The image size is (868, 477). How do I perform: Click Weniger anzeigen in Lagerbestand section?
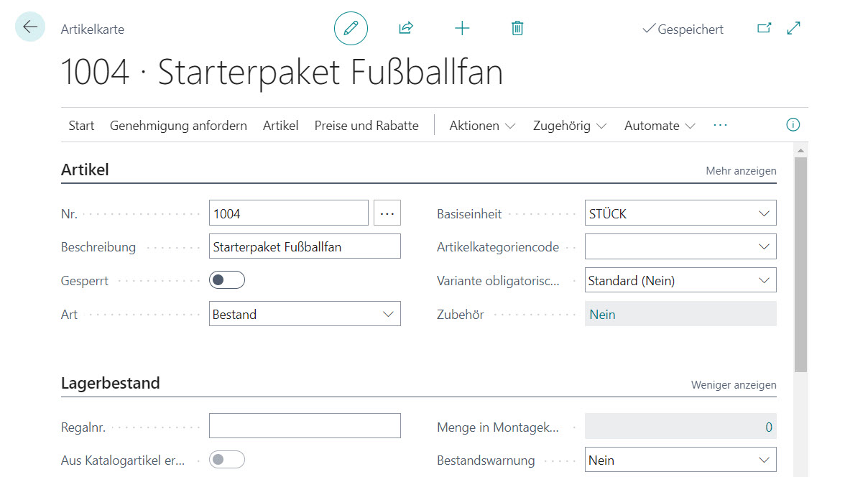click(x=734, y=385)
